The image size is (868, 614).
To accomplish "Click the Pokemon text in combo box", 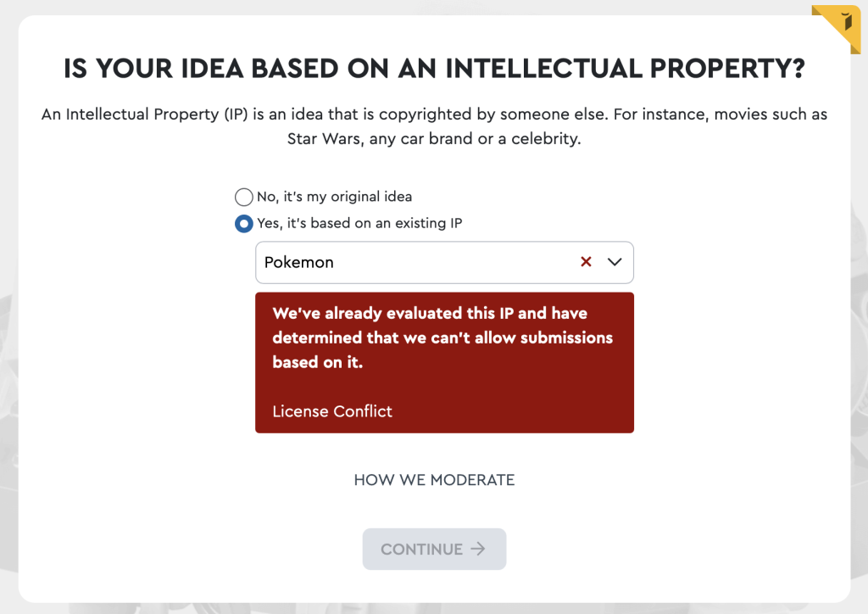I will click(299, 262).
